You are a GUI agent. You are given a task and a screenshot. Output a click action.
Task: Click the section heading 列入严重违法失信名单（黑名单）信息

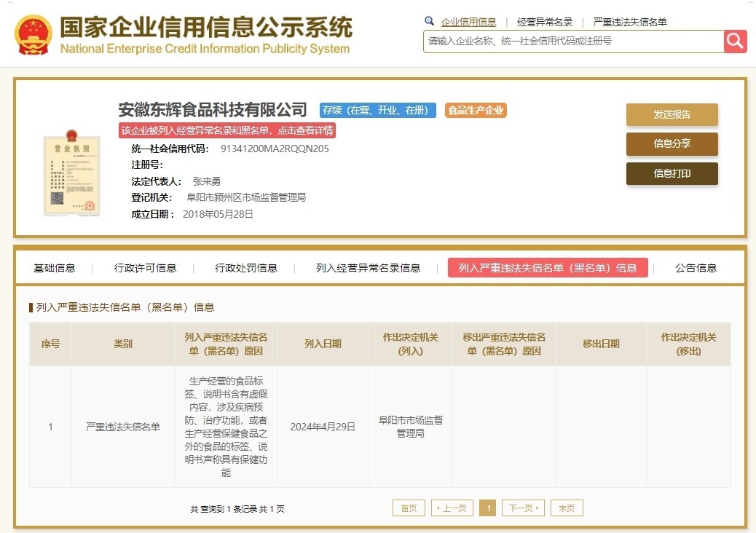125,307
